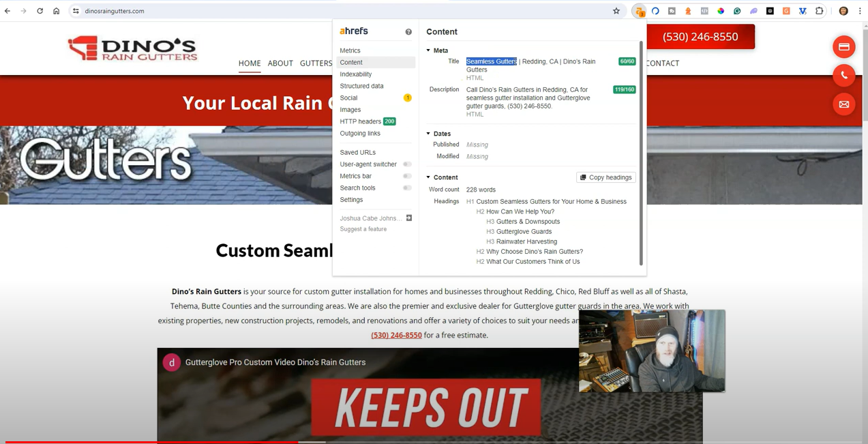Viewport: 868px width, 444px height.
Task: Click the (530) 246-8550 red header button
Action: point(700,37)
